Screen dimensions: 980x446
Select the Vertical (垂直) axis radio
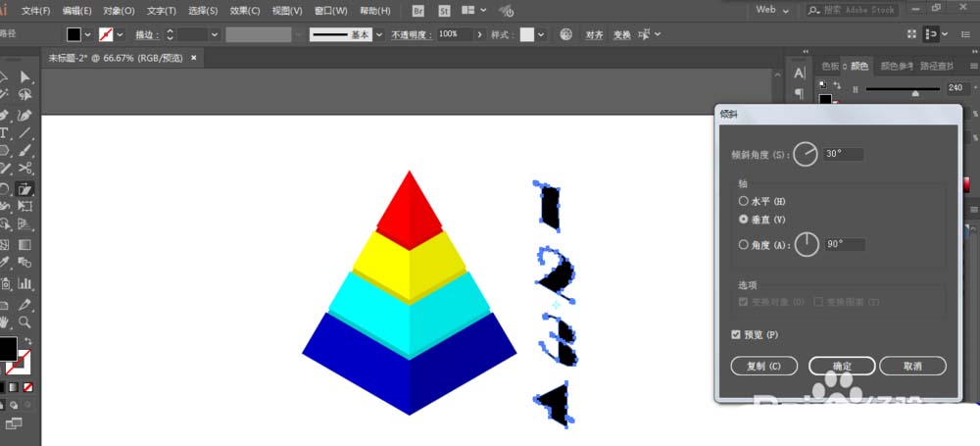click(x=743, y=220)
